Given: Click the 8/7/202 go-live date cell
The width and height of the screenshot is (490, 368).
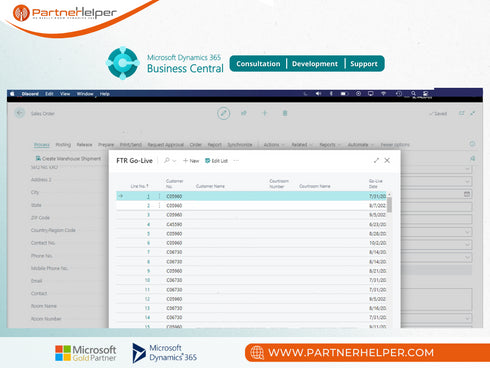Looking at the screenshot, I should [377, 206].
